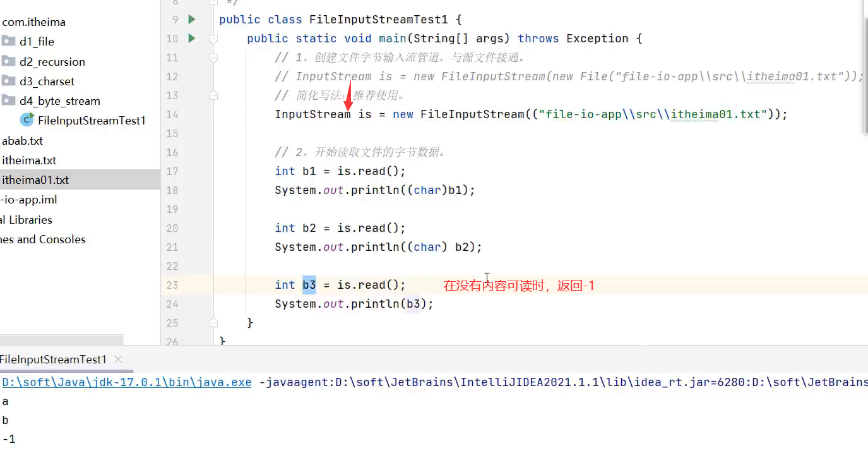Open the itheima.txt file
Viewport: 868px width, 460px height.
click(29, 160)
